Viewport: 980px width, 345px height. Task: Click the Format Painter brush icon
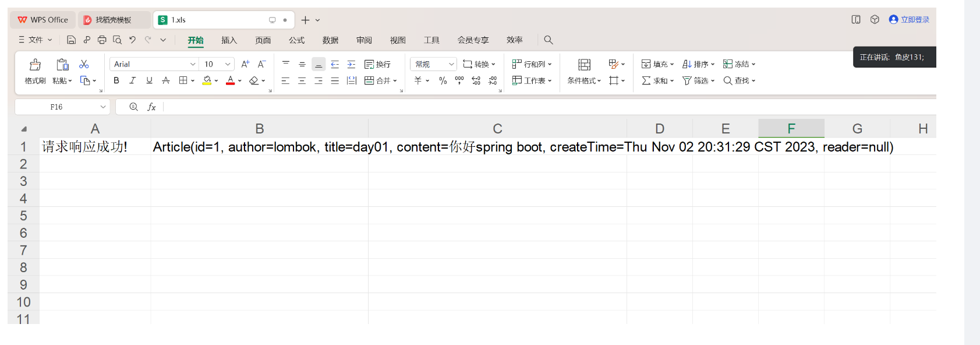point(35,65)
